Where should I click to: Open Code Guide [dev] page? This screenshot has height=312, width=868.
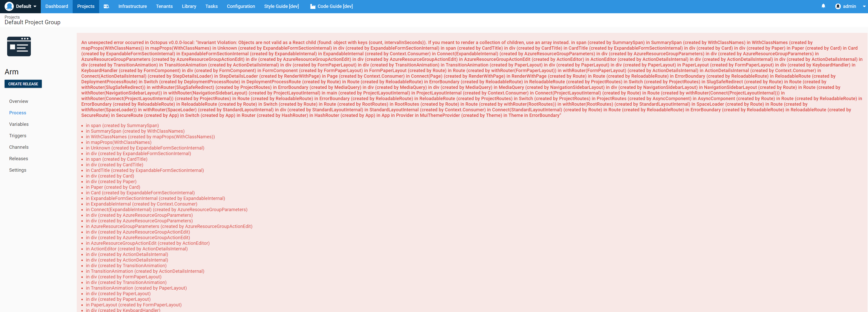pyautogui.click(x=331, y=6)
